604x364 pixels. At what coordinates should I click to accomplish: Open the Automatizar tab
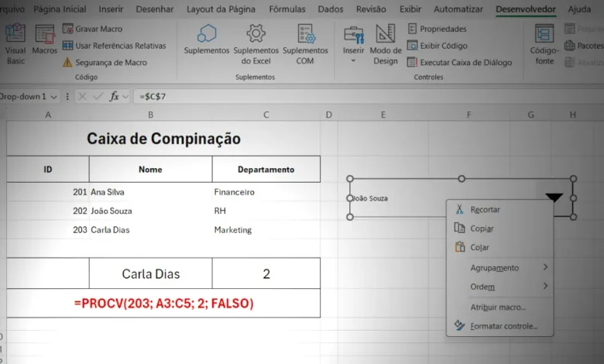coord(458,9)
